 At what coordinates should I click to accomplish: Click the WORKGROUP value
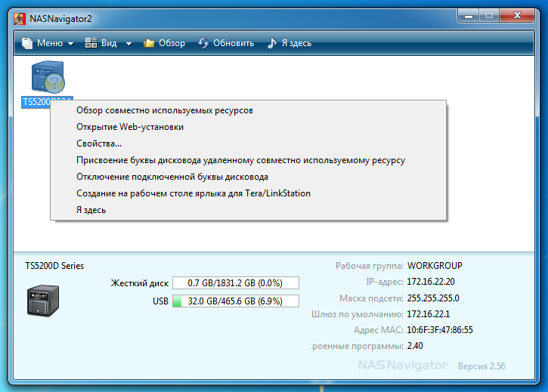[x=435, y=266]
